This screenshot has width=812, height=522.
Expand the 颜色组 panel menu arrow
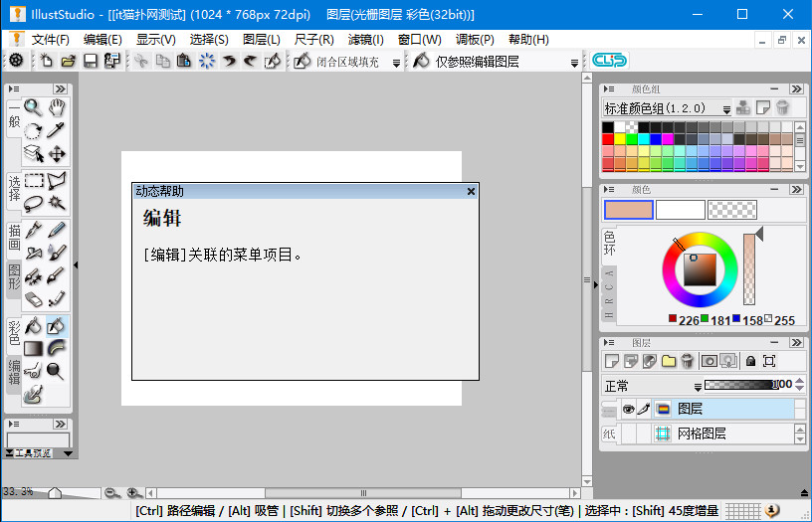point(610,88)
